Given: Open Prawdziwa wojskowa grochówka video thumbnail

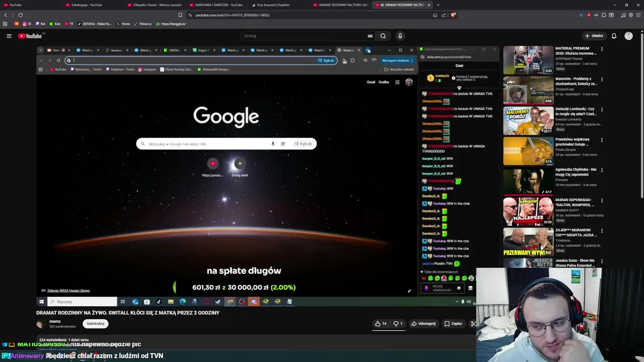Looking at the screenshot, I should click(x=528, y=151).
